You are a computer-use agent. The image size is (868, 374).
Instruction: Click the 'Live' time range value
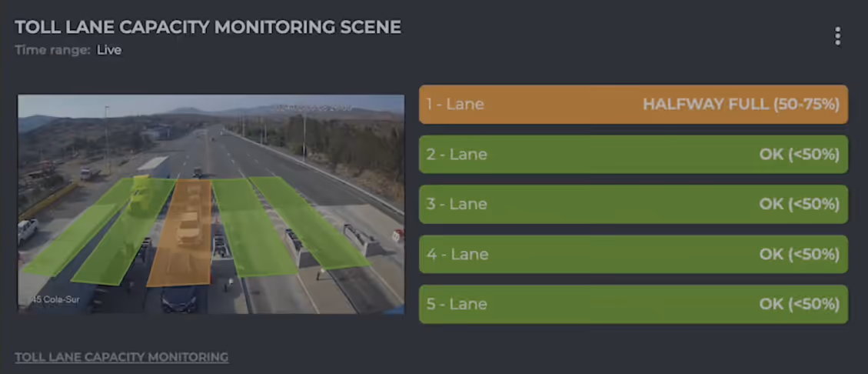[x=109, y=51]
